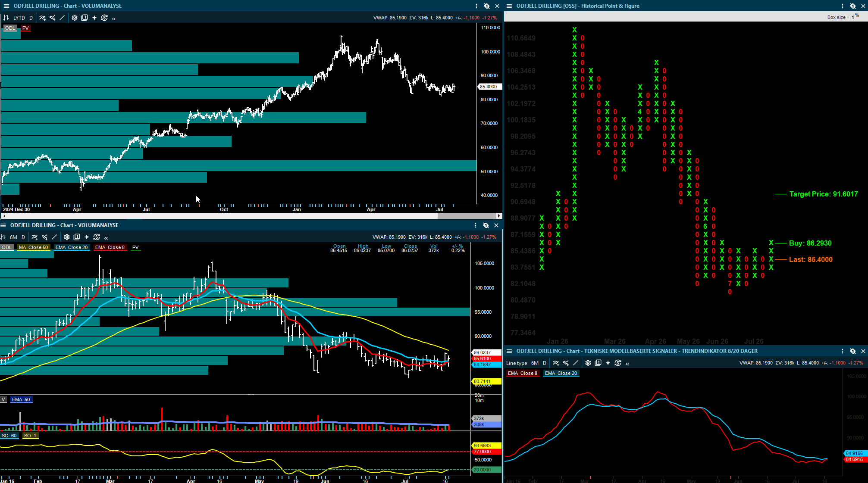Image resolution: width=868 pixels, height=483 pixels.
Task: Click SO 1 stochastic label
Action: pyautogui.click(x=30, y=436)
